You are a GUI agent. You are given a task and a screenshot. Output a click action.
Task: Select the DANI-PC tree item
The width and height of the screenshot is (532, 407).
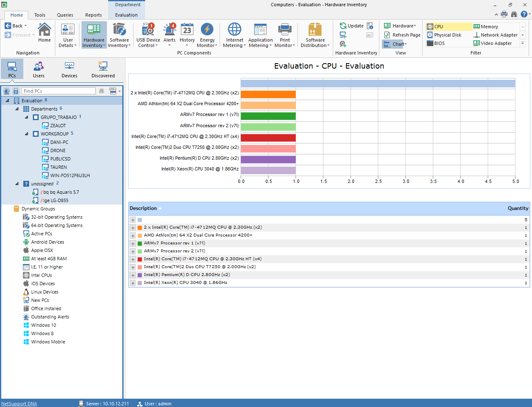pos(59,142)
